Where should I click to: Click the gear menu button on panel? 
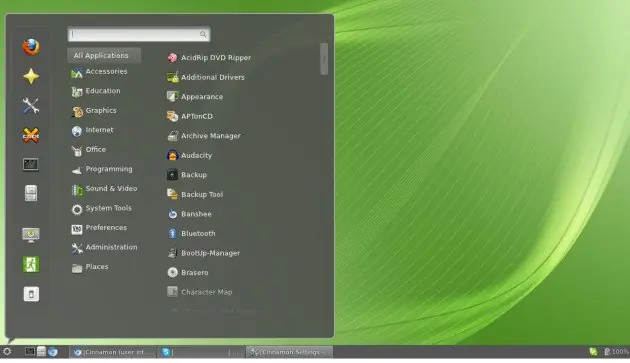(x=7, y=352)
